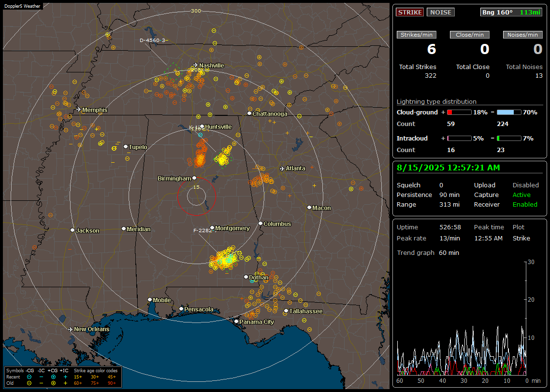Click the Chattanooga city marker

[x=249, y=113]
